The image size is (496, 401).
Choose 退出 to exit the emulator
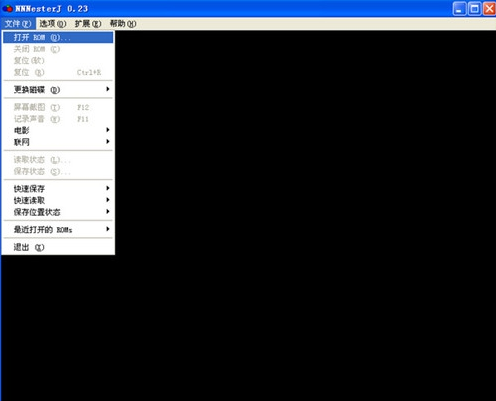pyautogui.click(x=58, y=247)
